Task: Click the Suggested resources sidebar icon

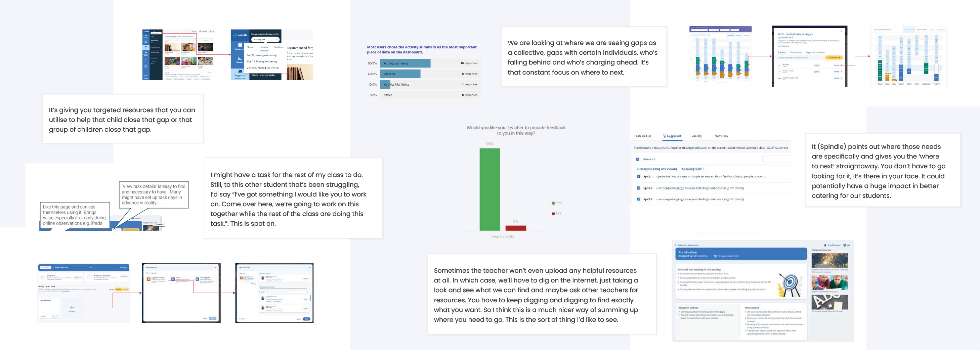Action: [x=240, y=72]
